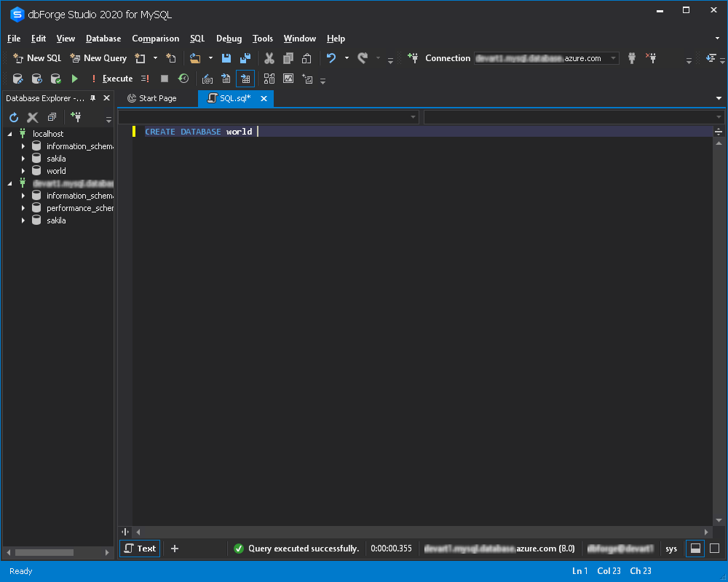Switch to the Text view button
728x582 pixels.
[141, 549]
